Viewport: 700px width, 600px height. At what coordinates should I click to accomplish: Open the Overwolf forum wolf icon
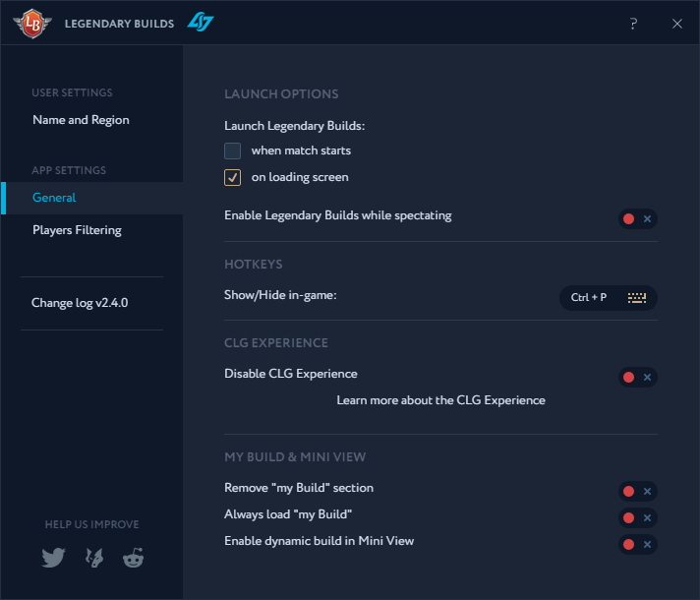[x=94, y=558]
